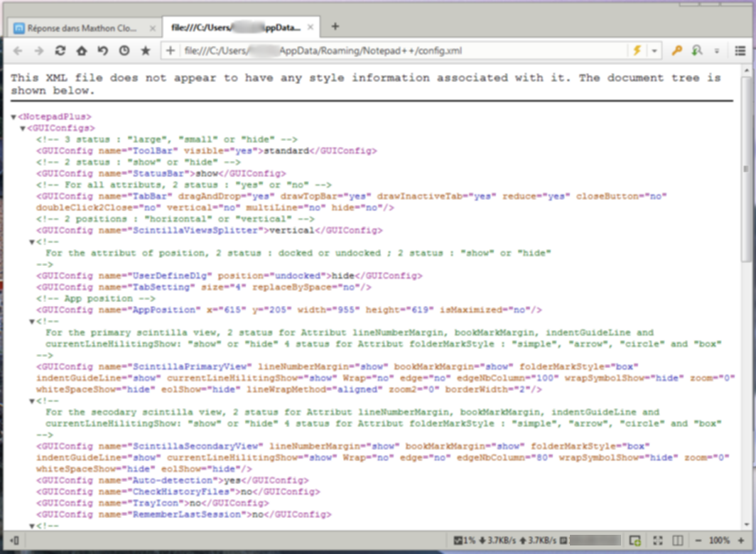Switch rendering mode with lightning bolt icon
This screenshot has width=756, height=554.
(x=637, y=50)
